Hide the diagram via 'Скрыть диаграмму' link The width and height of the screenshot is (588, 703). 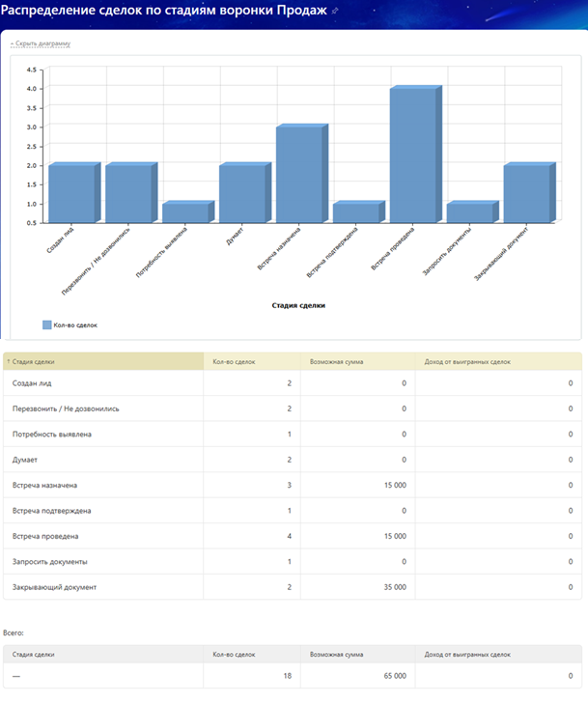41,43
